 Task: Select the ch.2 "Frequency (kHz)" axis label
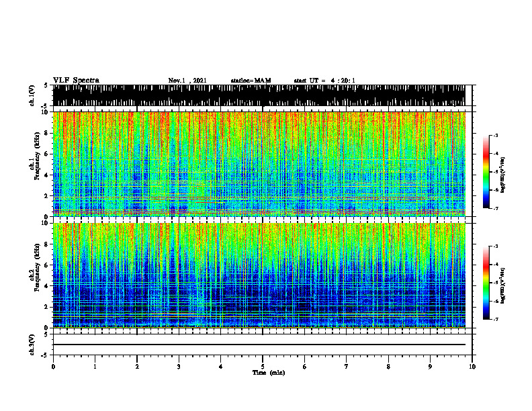(x=38, y=267)
